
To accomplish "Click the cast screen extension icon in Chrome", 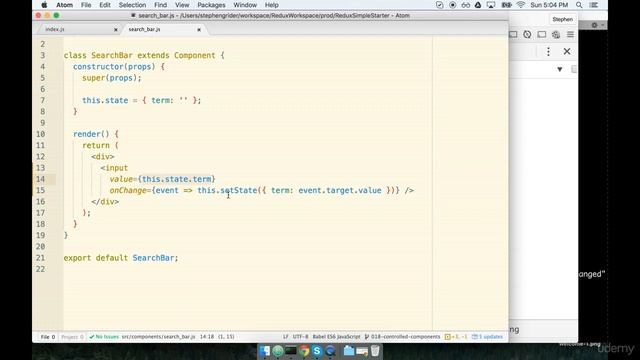I will coord(542,35).
